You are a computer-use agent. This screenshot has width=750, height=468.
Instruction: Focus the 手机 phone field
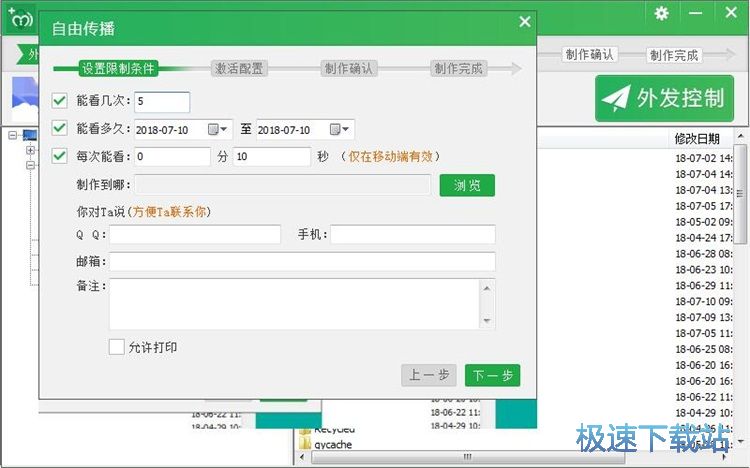(413, 234)
